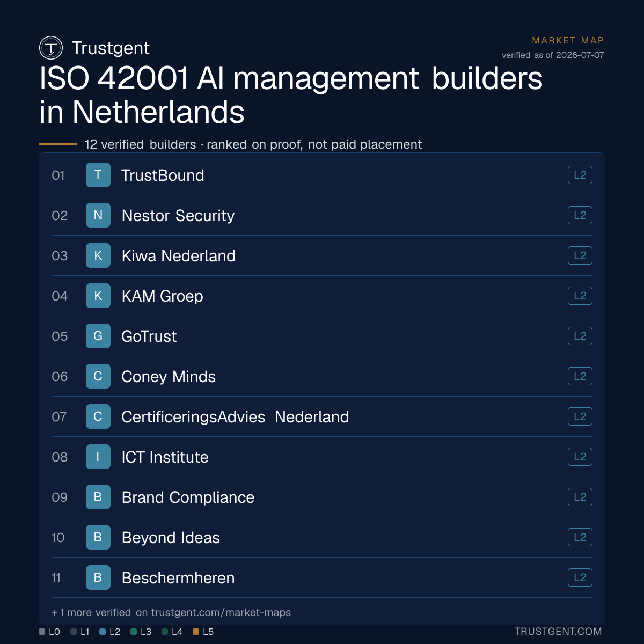Click the Trustgent circular logo icon
Screen dimensions: 644x644
click(51, 48)
